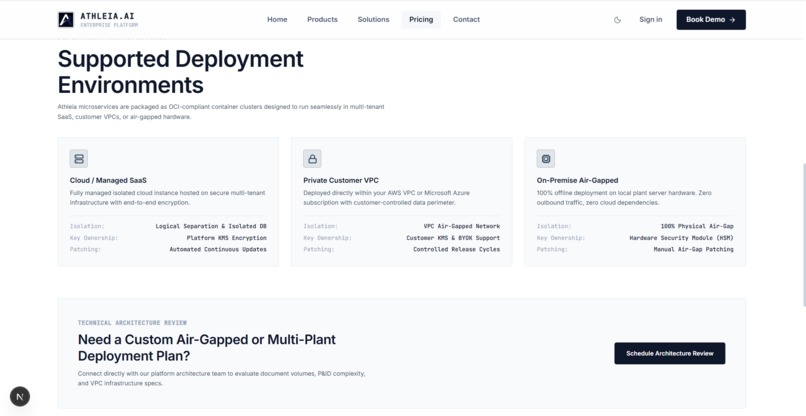The image size is (806, 416).
Task: Click the Isolation label in the SaaS card
Action: 87,226
